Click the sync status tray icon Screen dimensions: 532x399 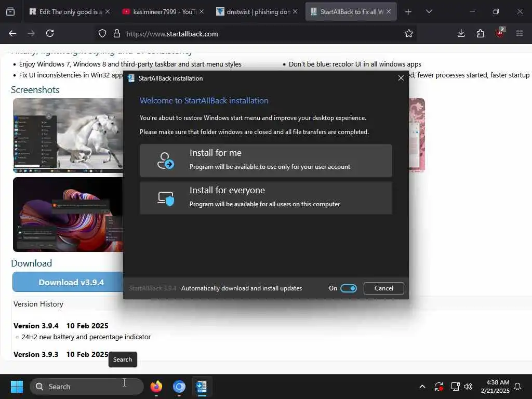pos(438,387)
